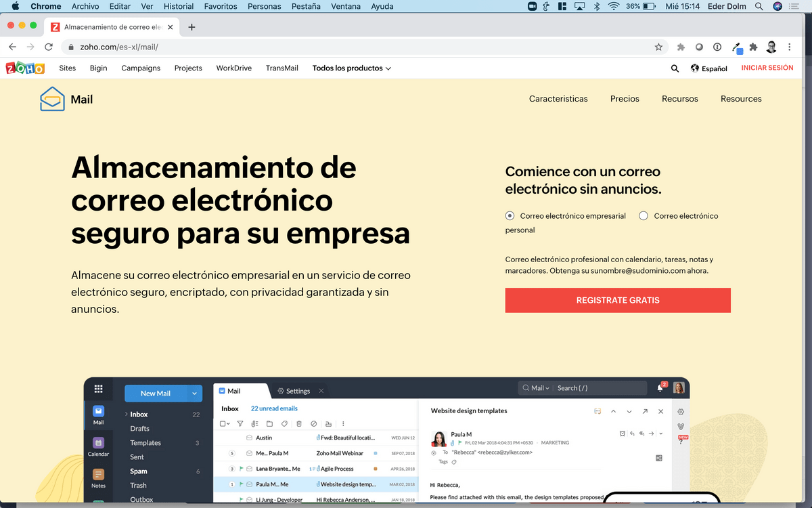Click the trash delete icon in inbox toolbar
This screenshot has height=508, width=812.
(299, 424)
